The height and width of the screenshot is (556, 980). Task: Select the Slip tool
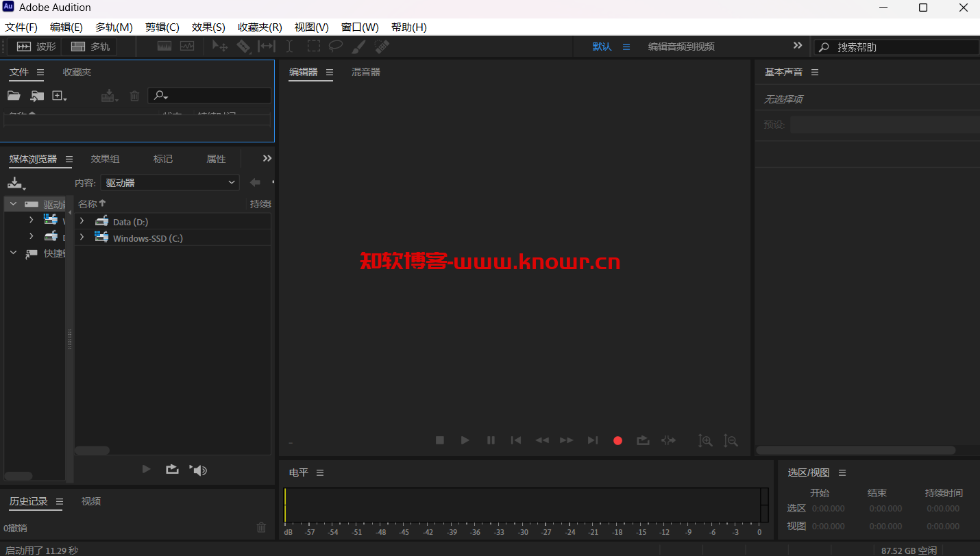pyautogui.click(x=266, y=47)
